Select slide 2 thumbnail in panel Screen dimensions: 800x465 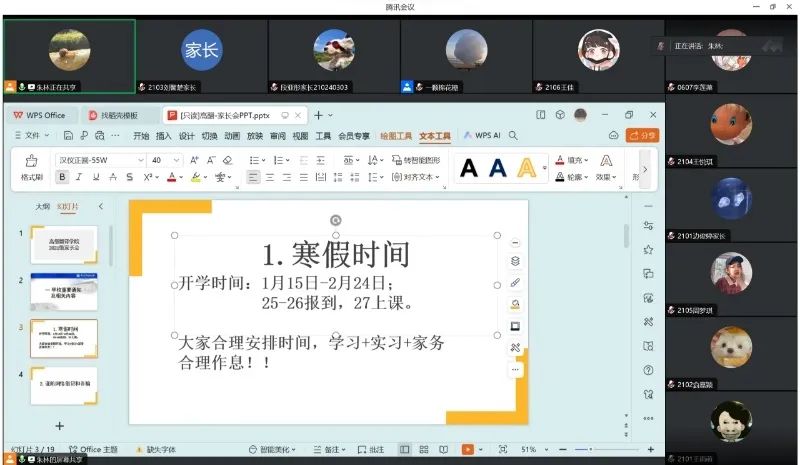64,290
